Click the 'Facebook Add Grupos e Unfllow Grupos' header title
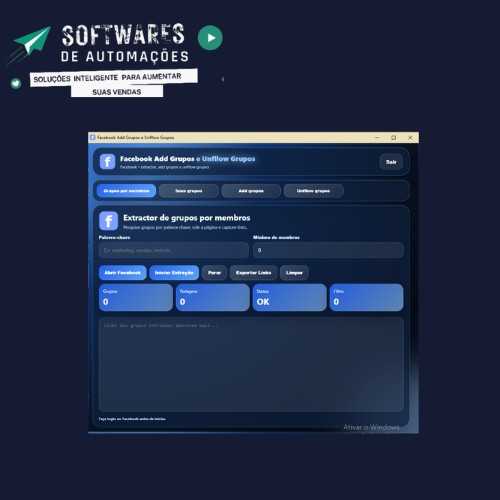Viewport: 500px width, 500px height. 187,159
